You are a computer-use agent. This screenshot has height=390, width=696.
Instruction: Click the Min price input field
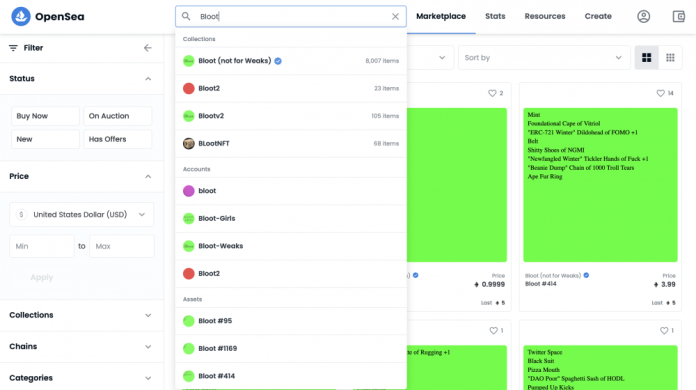(42, 246)
